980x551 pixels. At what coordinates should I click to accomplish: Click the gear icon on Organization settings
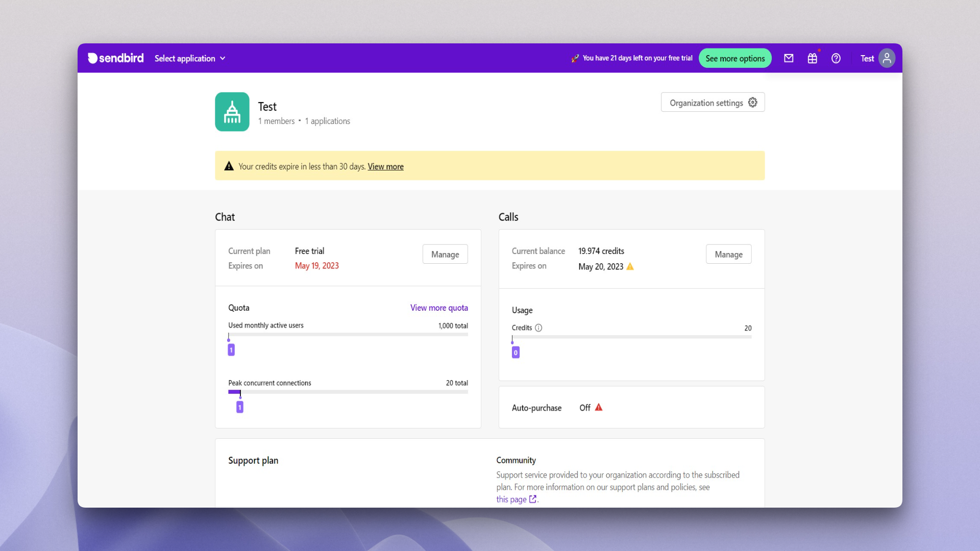click(x=753, y=102)
